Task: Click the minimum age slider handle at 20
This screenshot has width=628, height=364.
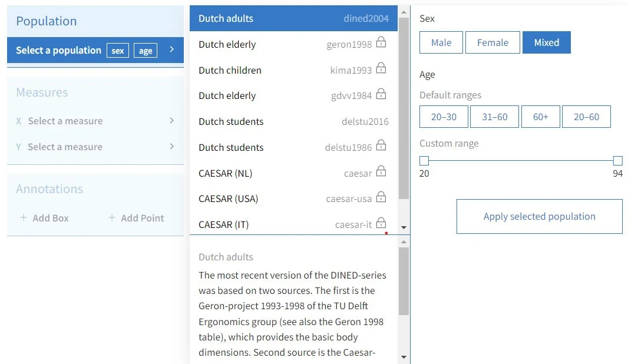Action: pyautogui.click(x=424, y=161)
